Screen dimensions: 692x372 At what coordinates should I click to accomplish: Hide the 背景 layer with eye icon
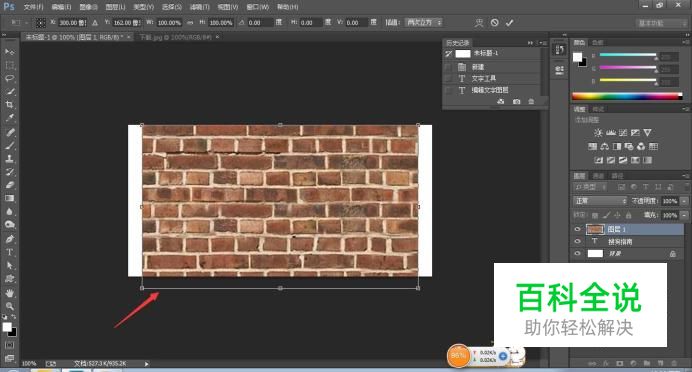[577, 253]
